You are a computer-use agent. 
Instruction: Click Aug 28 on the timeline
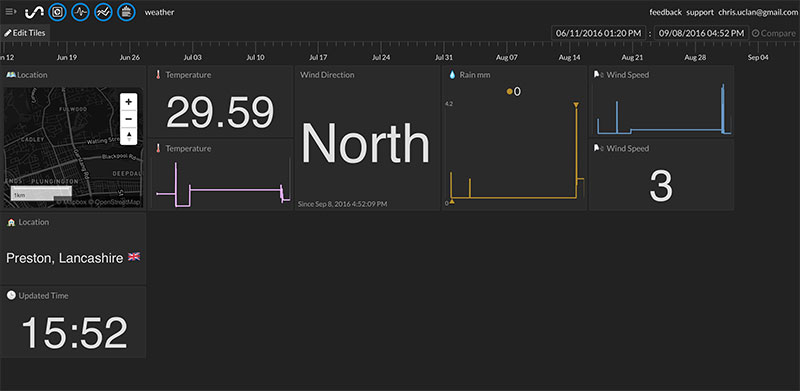coord(695,58)
